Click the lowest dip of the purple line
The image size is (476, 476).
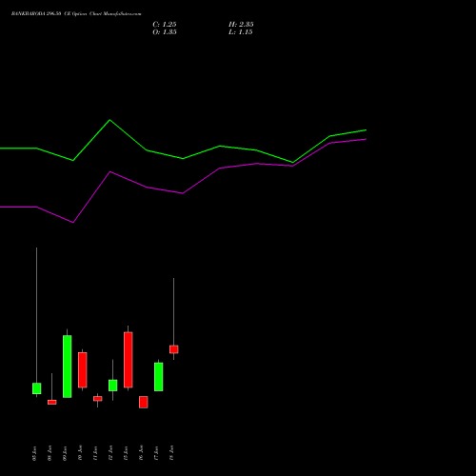[x=73, y=223]
